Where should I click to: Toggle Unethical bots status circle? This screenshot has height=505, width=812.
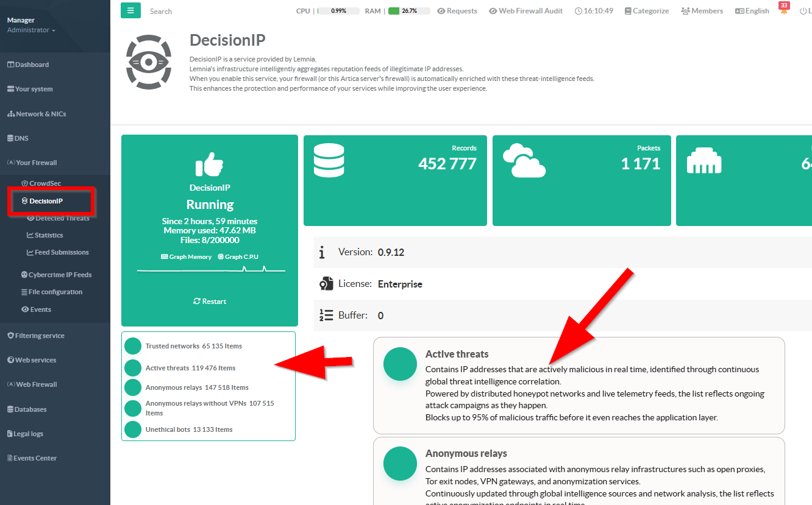pyautogui.click(x=133, y=429)
